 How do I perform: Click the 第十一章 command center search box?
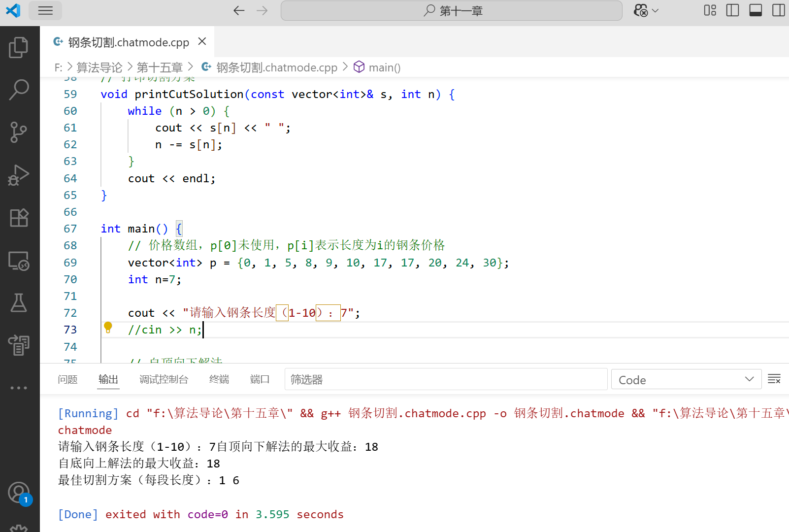pyautogui.click(x=452, y=10)
